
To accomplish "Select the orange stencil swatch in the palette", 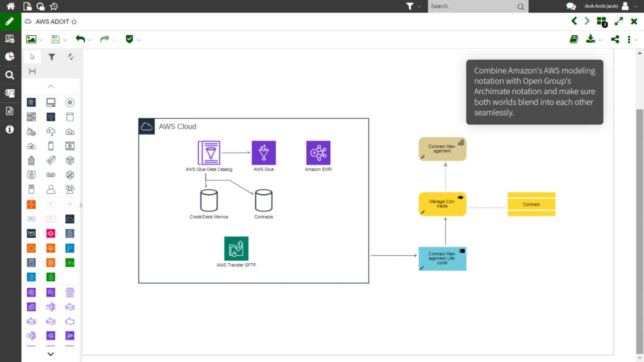I will pos(31,204).
